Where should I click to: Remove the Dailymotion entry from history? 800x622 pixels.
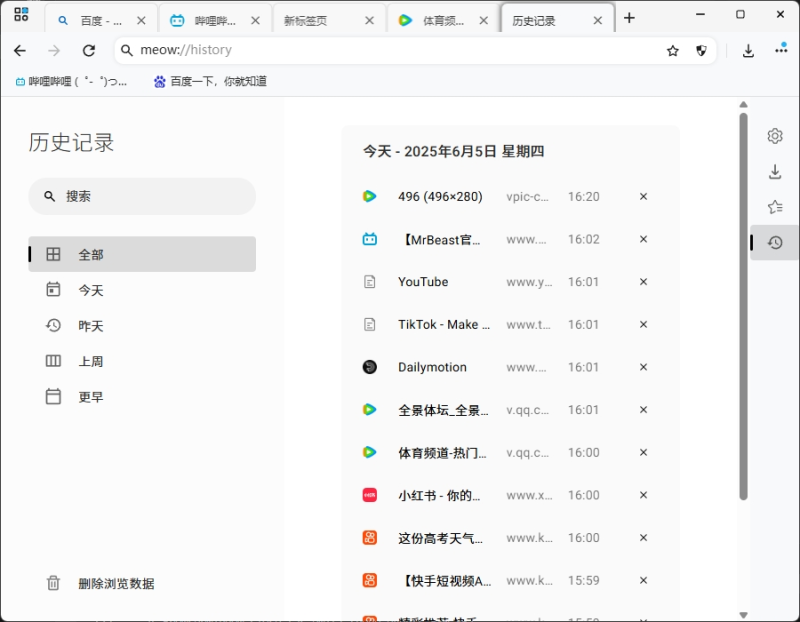click(x=643, y=367)
